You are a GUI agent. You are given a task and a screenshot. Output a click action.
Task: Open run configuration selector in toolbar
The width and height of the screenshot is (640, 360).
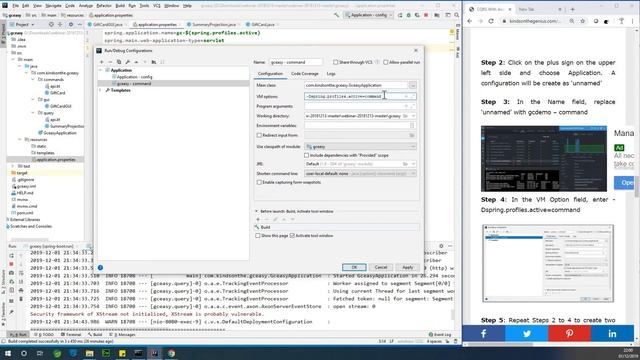coord(369,15)
